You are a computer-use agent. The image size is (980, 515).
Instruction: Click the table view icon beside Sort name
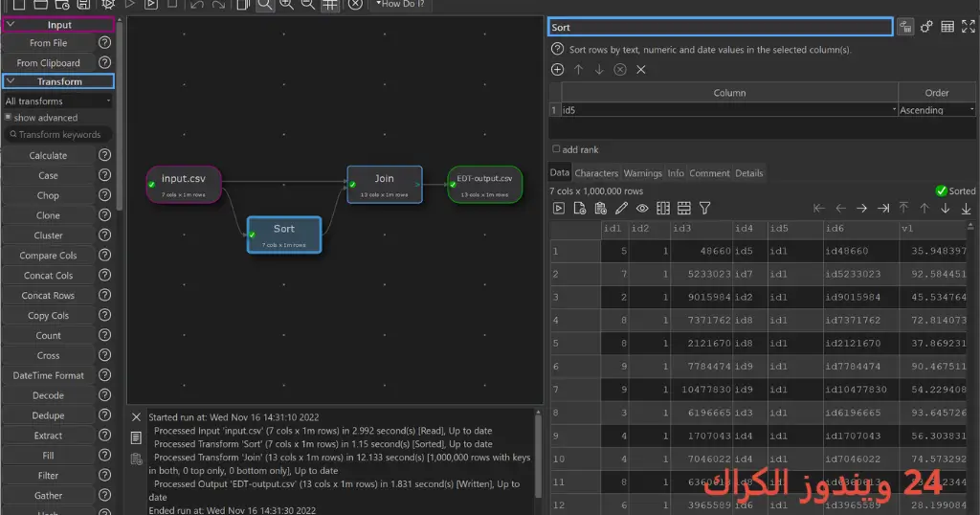[947, 26]
